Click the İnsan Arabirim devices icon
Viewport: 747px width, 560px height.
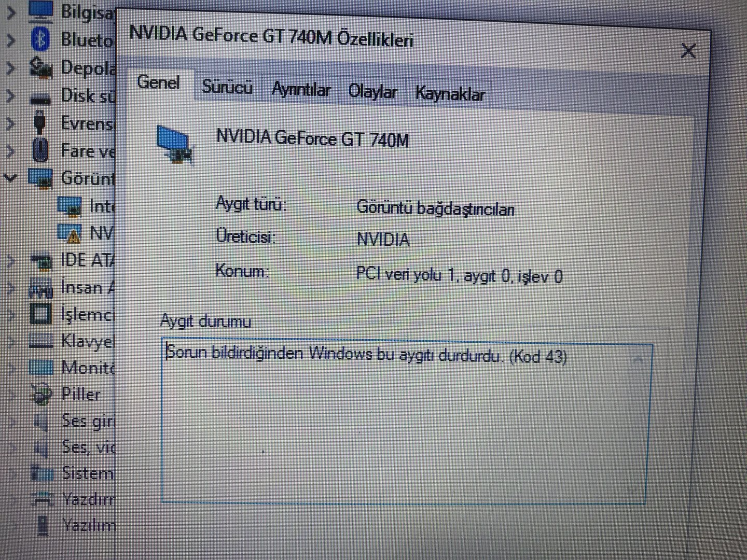pyautogui.click(x=41, y=288)
